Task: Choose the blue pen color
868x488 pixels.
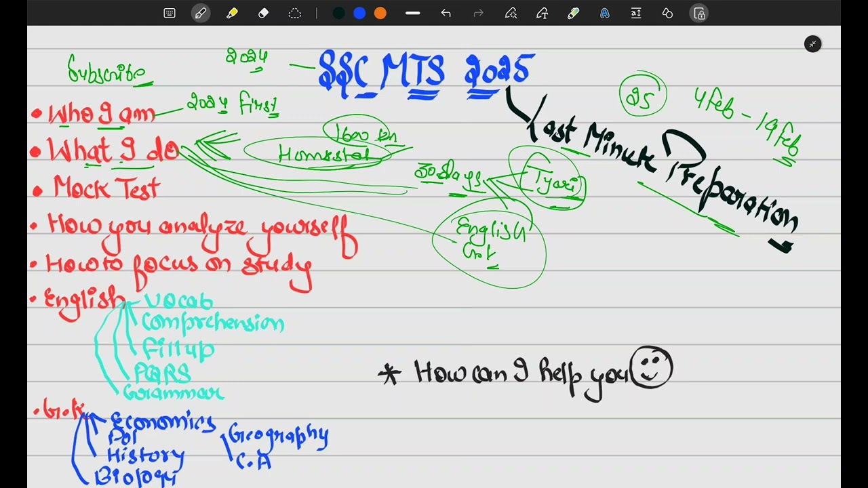Action: coord(359,13)
